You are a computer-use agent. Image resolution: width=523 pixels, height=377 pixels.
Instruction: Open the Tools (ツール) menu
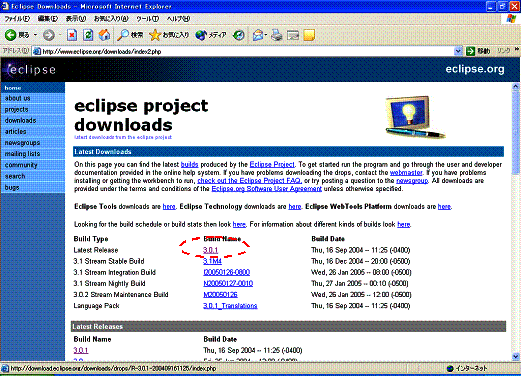point(147,19)
